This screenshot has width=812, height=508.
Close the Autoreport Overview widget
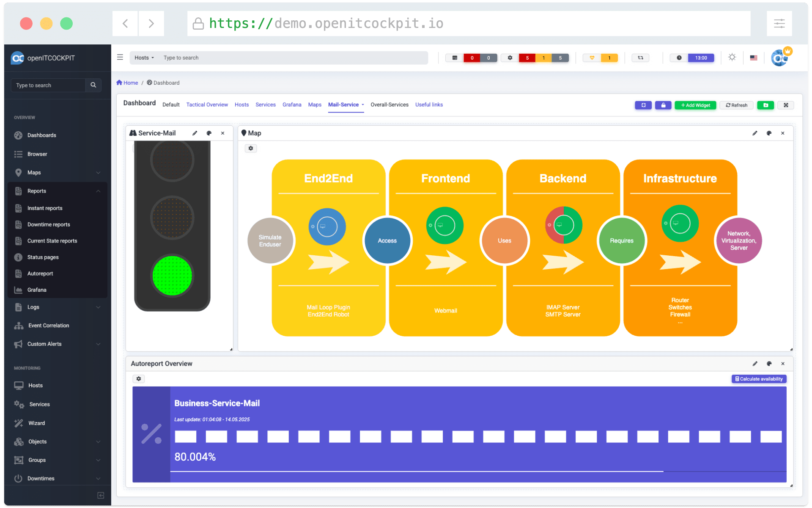click(783, 364)
